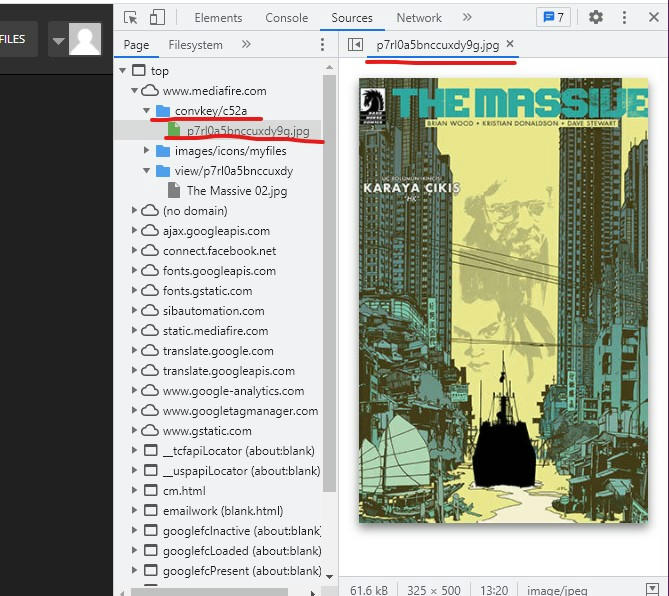
Task: Click the green p7rl0a5bnccuxdy9g.jpg file icon
Action: coord(174,130)
